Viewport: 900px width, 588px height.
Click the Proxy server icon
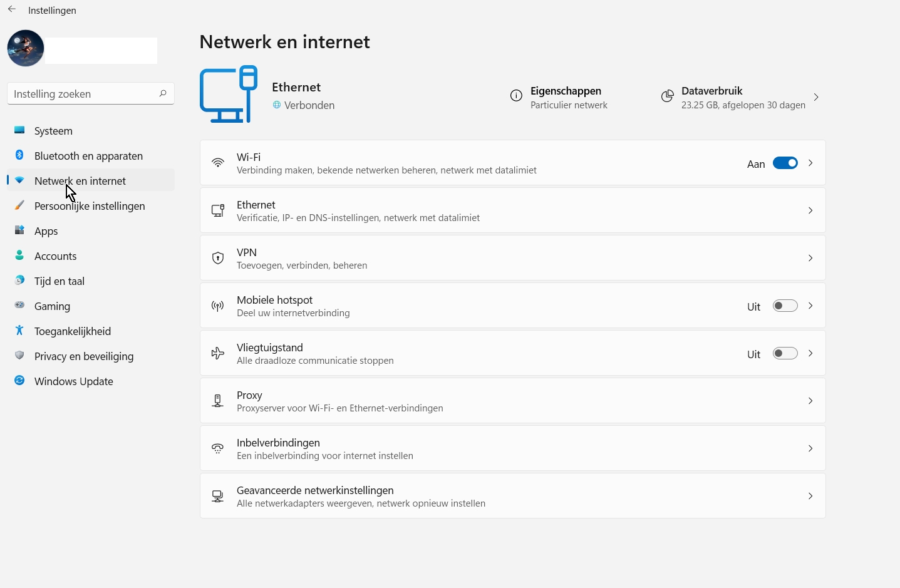[217, 401]
